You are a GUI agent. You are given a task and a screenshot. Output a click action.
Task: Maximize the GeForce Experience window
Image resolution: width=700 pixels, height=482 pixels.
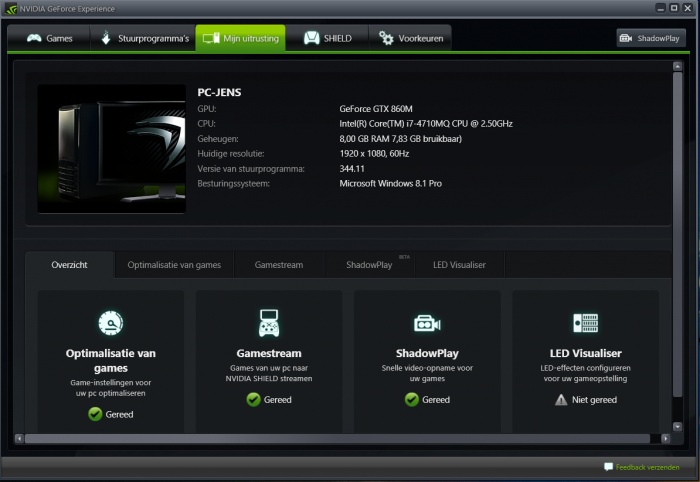coord(674,8)
